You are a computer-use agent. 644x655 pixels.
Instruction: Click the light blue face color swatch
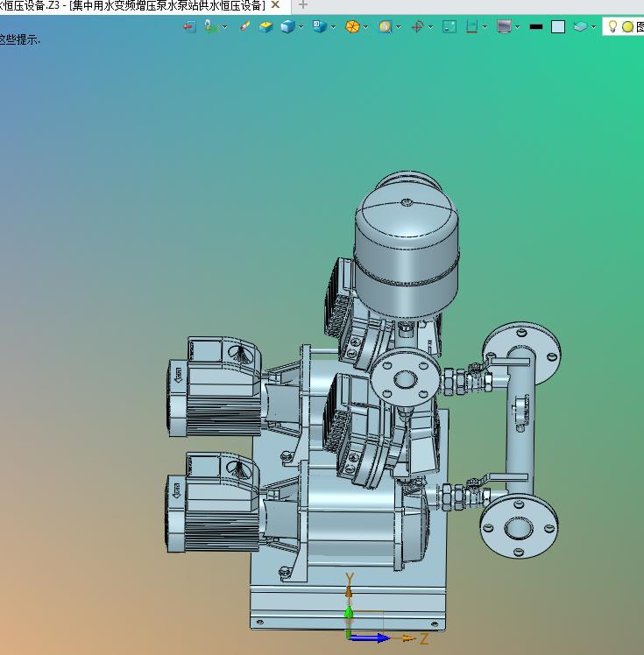click(x=558, y=27)
